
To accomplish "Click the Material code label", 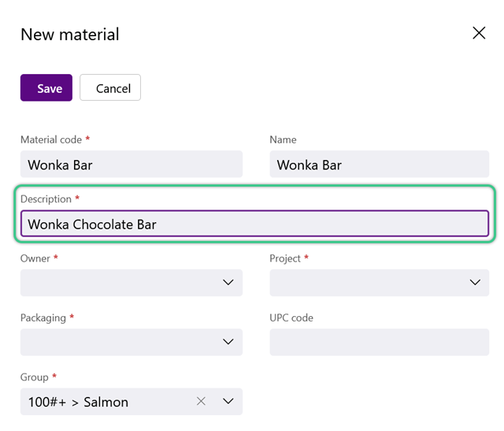I will click(51, 139).
